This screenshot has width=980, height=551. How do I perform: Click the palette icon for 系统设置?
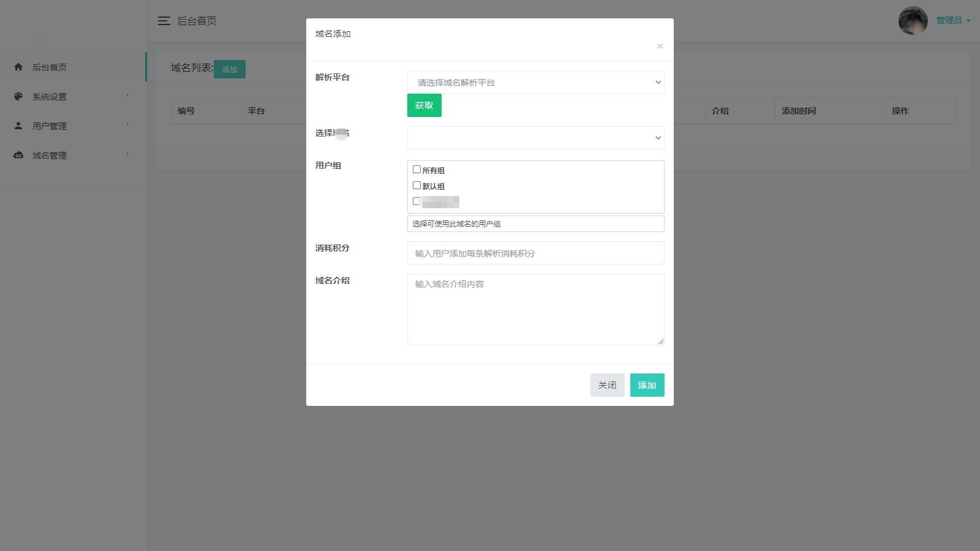(18, 97)
